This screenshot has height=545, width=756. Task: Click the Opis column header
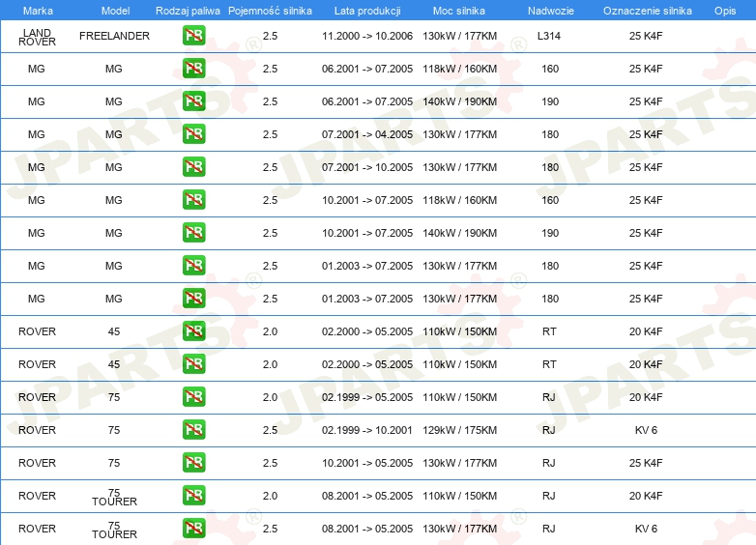pyautogui.click(x=725, y=11)
